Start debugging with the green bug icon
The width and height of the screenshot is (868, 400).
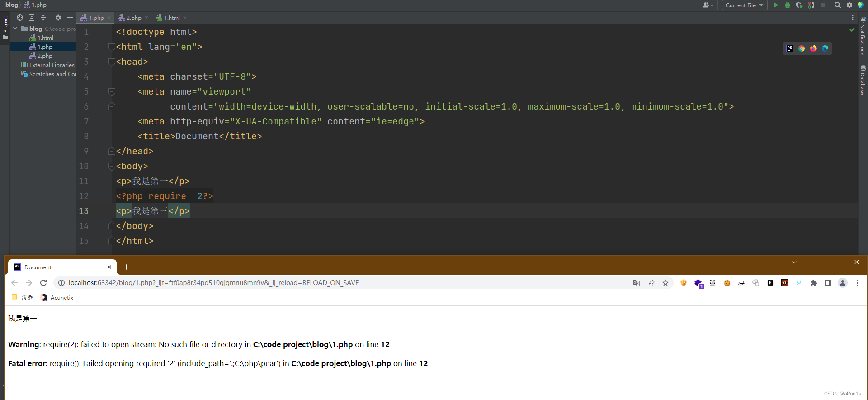(x=788, y=5)
